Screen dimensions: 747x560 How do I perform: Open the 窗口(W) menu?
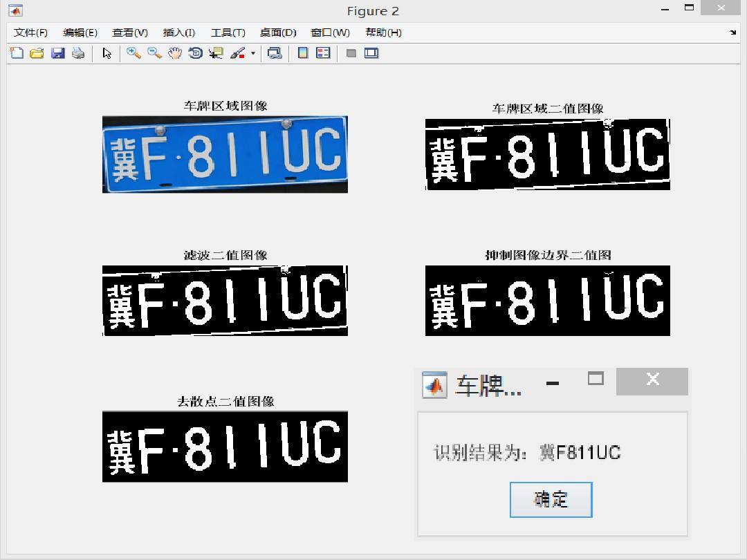point(330,32)
